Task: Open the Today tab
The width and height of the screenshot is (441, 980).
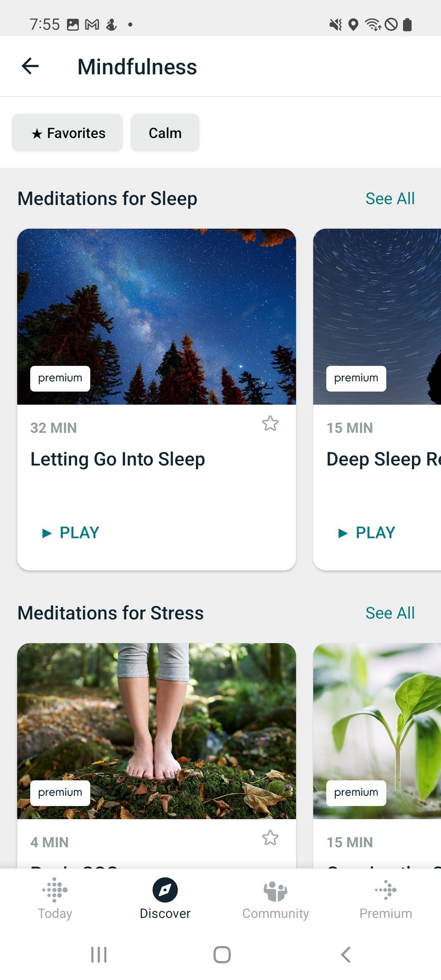Action: pyautogui.click(x=55, y=899)
